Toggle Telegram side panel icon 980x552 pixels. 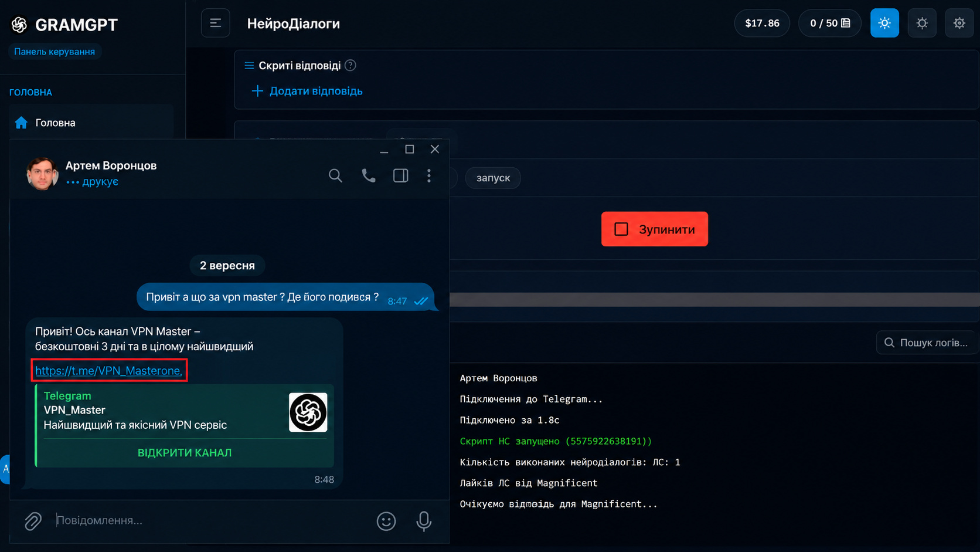pos(401,175)
